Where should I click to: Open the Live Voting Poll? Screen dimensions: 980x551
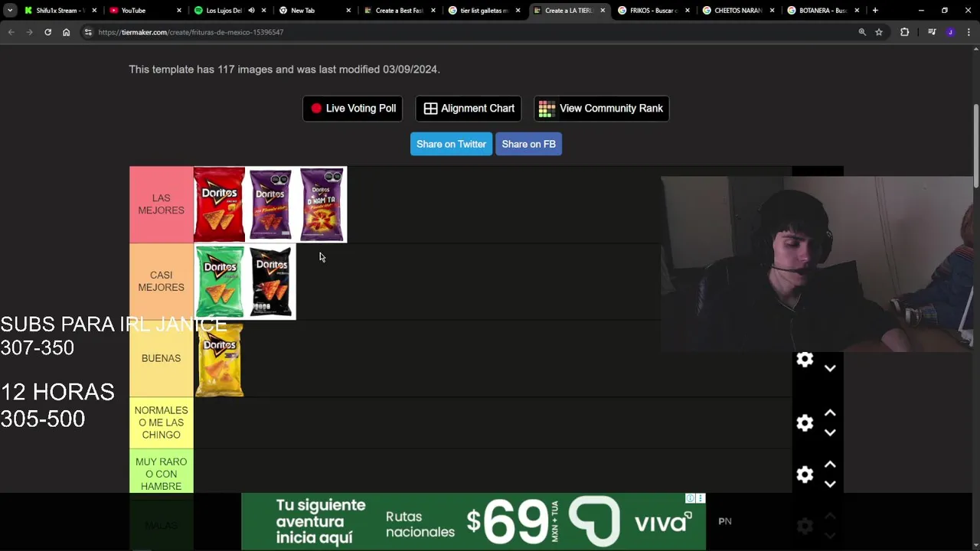(x=353, y=109)
